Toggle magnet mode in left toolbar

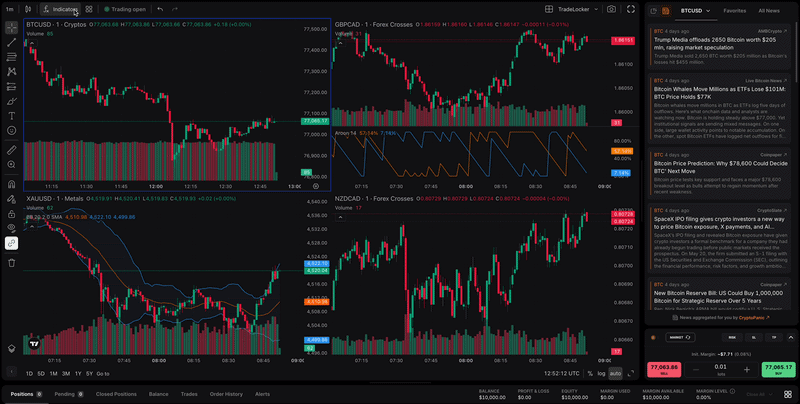point(12,184)
